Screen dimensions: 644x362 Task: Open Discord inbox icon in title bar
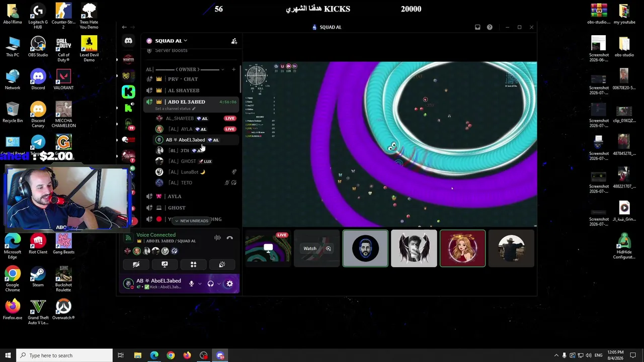click(477, 27)
